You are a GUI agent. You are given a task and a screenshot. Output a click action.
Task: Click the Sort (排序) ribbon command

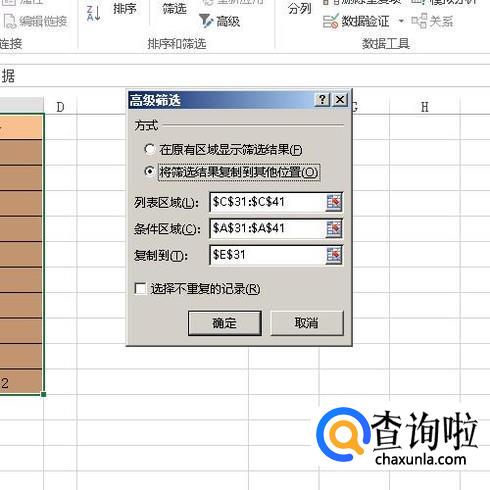(125, 9)
